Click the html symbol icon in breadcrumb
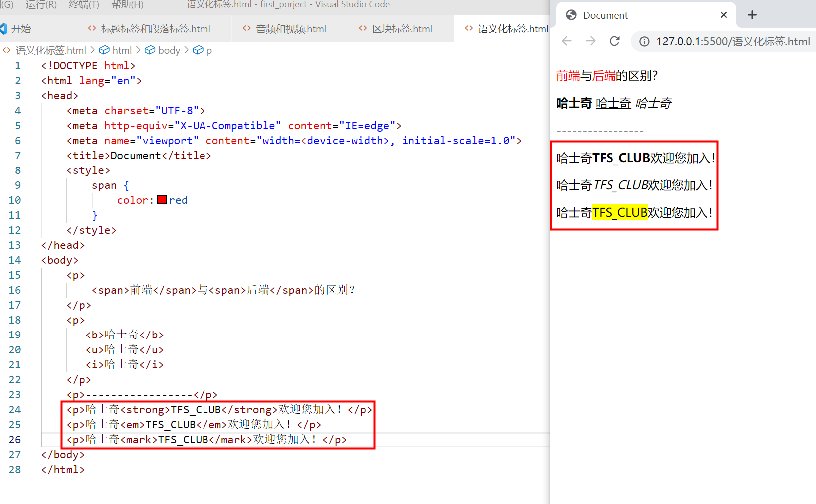This screenshot has width=816, height=504. (104, 50)
